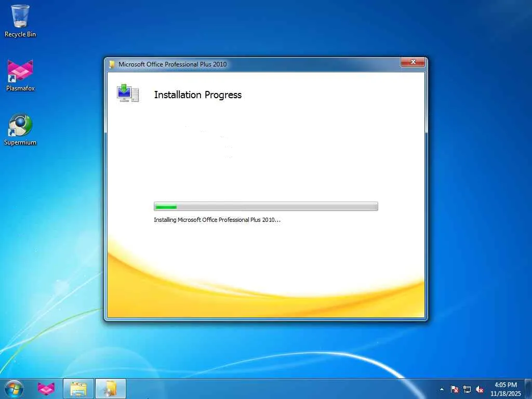Click the muted volume speaker icon
The width and height of the screenshot is (532, 399).
[480, 389]
